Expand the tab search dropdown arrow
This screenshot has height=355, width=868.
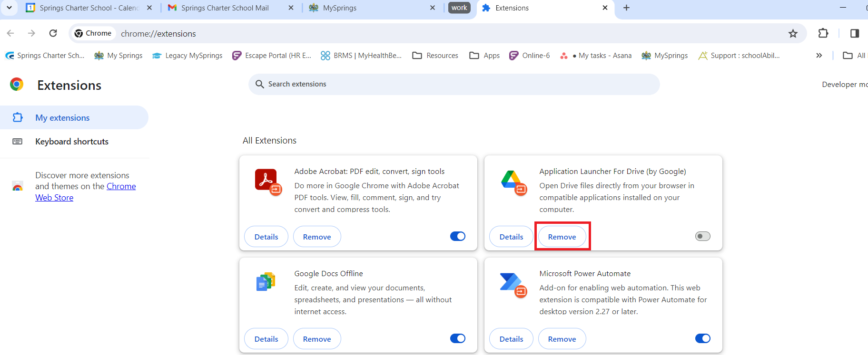click(x=9, y=8)
